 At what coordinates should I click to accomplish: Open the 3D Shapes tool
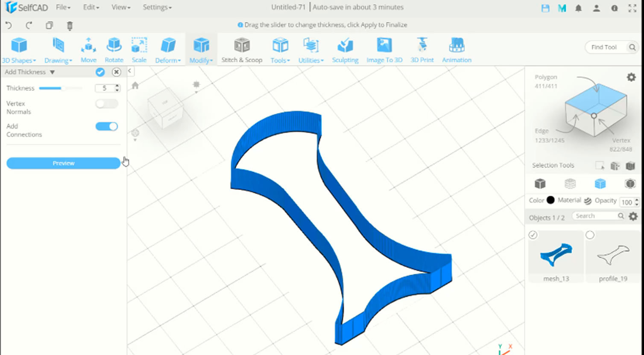[19, 50]
